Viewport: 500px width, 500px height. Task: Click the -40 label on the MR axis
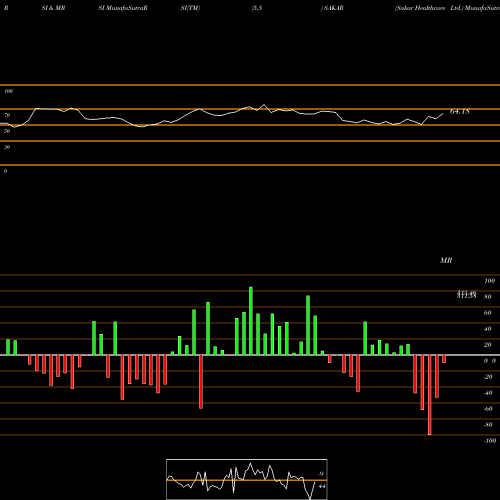pyautogui.click(x=488, y=393)
